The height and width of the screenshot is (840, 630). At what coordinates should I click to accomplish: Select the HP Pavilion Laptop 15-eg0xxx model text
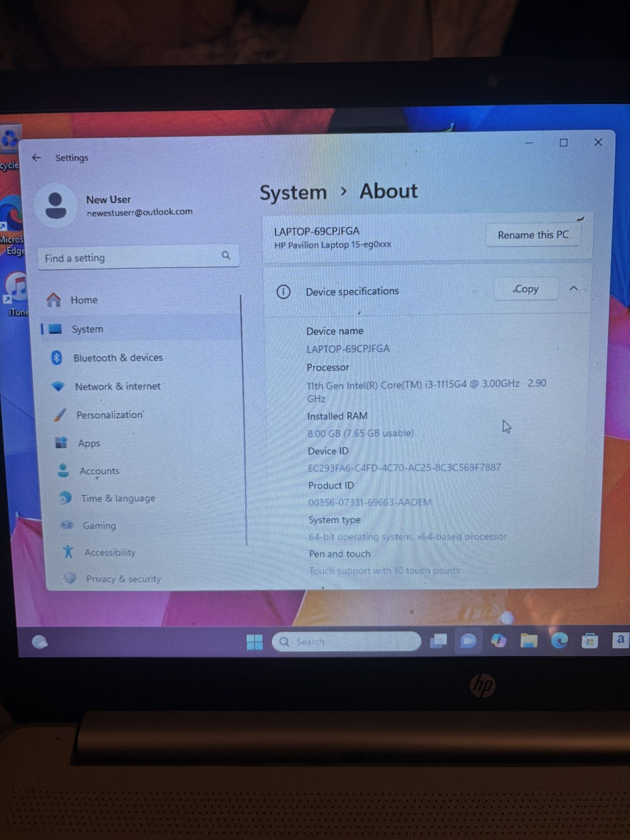tap(332, 245)
